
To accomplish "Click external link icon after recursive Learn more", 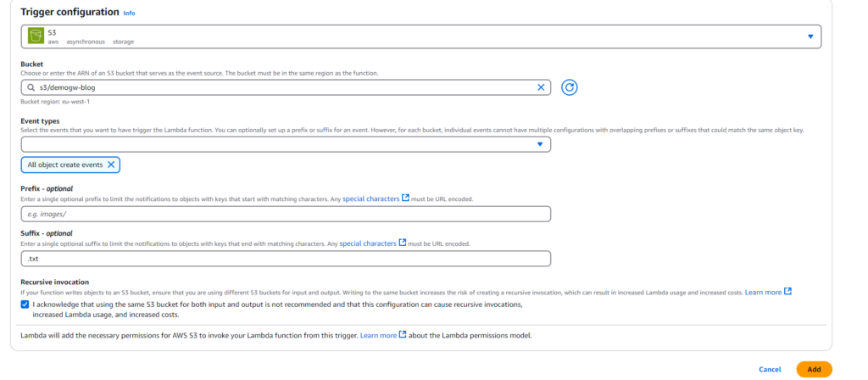I will click(x=787, y=292).
